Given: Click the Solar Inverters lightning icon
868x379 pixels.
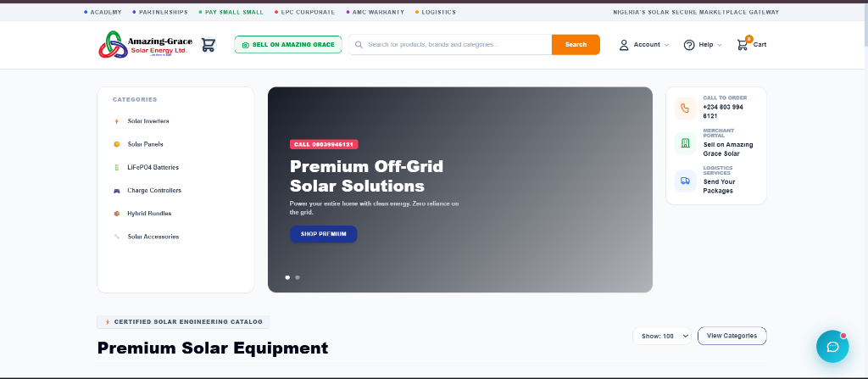Looking at the screenshot, I should (x=116, y=121).
